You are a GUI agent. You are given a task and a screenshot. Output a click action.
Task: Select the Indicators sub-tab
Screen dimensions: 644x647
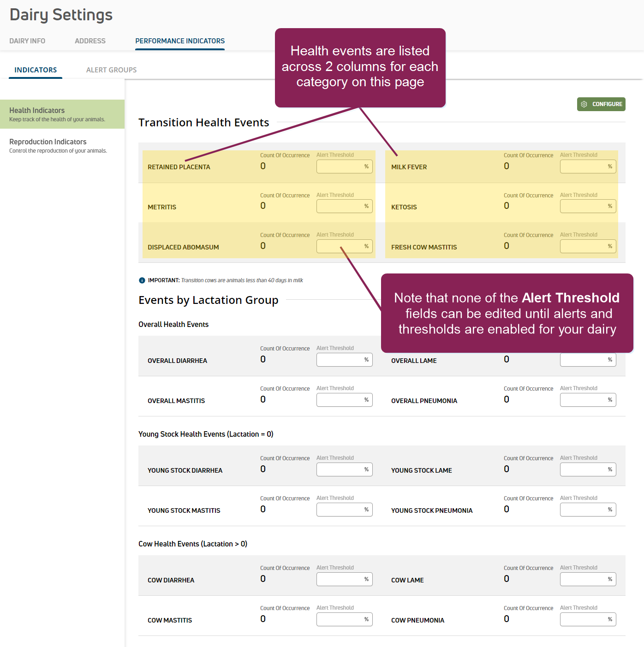click(36, 70)
